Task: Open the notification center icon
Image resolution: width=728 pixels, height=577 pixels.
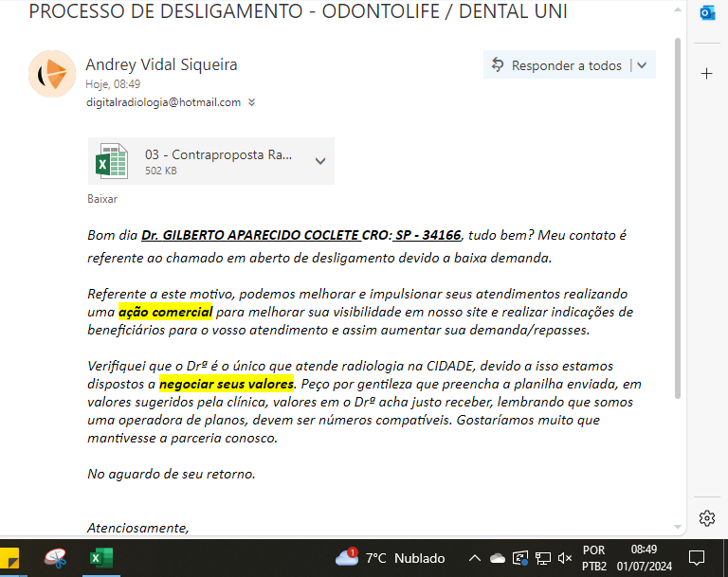Action: pos(697,557)
